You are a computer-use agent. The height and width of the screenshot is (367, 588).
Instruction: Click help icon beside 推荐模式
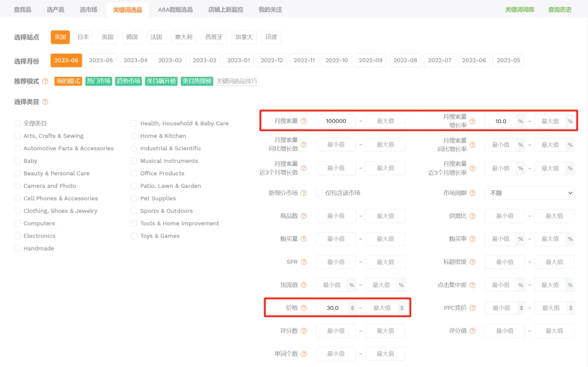[x=45, y=81]
